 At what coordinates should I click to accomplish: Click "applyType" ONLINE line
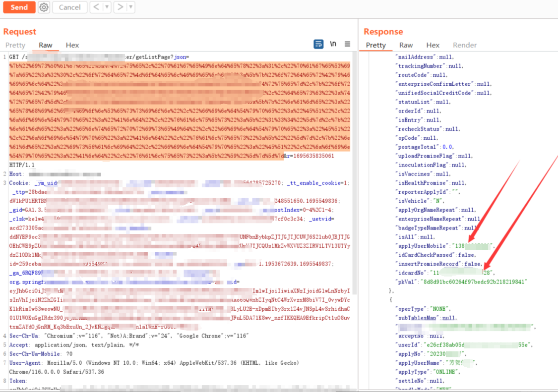(x=428, y=372)
